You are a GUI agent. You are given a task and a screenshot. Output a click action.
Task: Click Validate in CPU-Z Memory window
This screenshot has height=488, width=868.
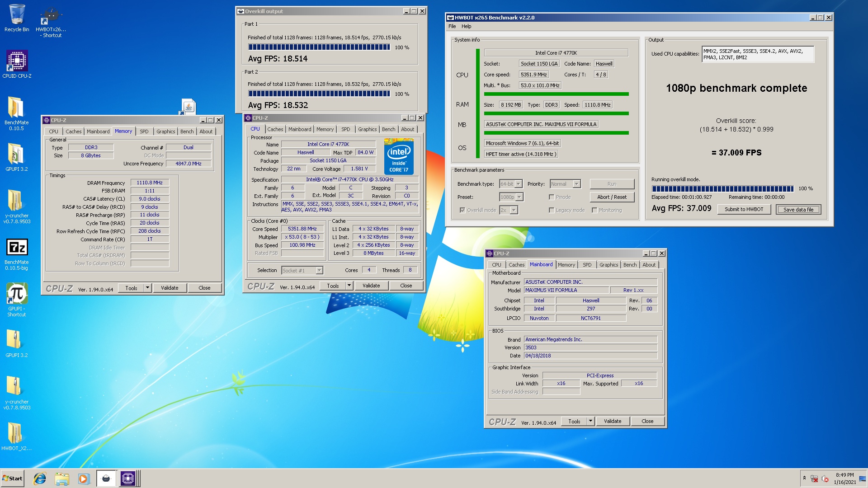pyautogui.click(x=170, y=288)
